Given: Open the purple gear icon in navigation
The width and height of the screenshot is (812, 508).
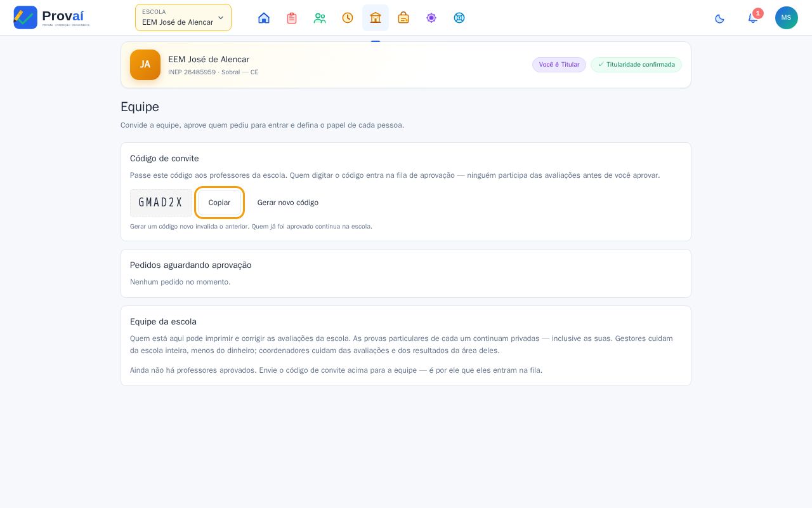Looking at the screenshot, I should (431, 18).
